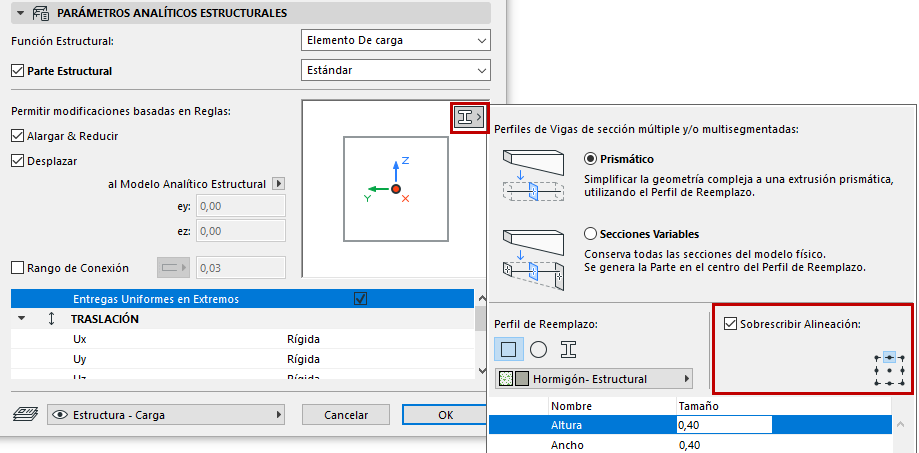This screenshot has width=919, height=453.
Task: Enable the Rango de Conexión checkbox
Action: pos(16,268)
